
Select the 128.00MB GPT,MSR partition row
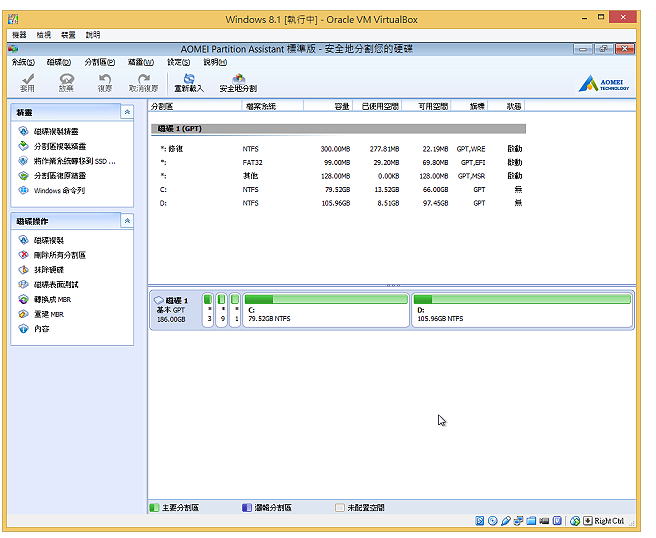point(338,176)
